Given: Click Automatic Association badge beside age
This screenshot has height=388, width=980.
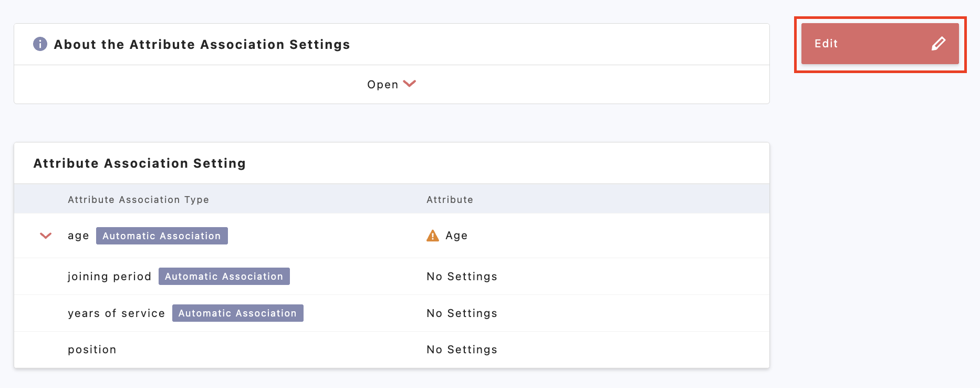Looking at the screenshot, I should coord(162,236).
